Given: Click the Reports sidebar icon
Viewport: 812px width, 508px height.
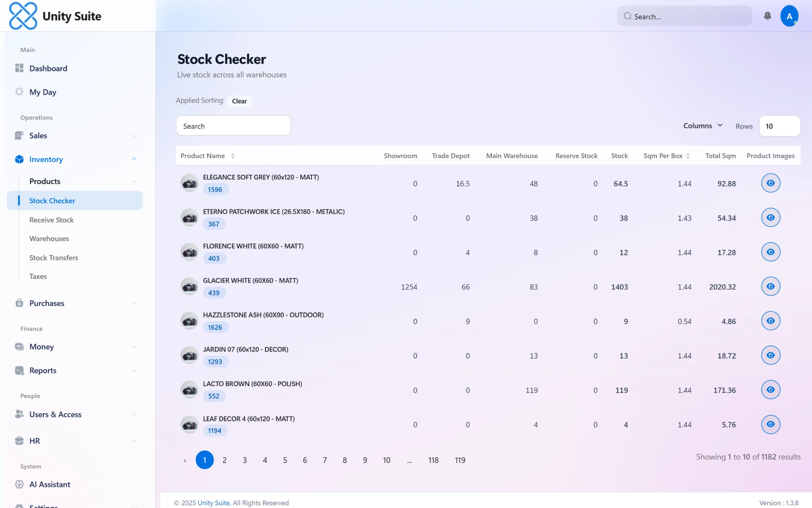Looking at the screenshot, I should click(19, 370).
